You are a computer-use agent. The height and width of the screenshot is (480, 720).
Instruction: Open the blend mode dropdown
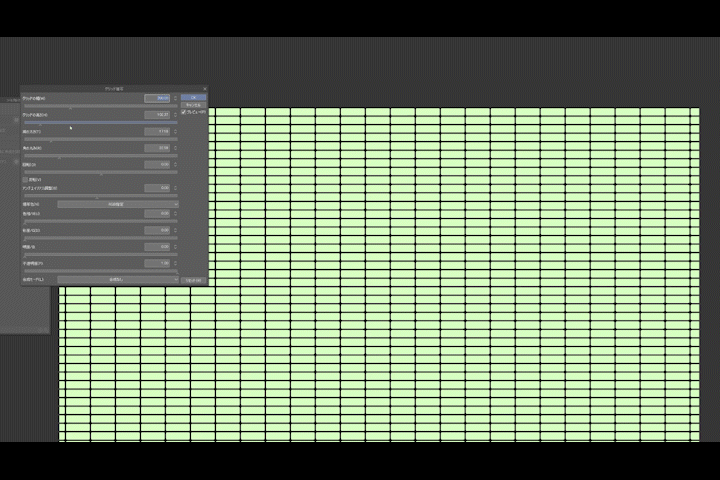(x=118, y=279)
